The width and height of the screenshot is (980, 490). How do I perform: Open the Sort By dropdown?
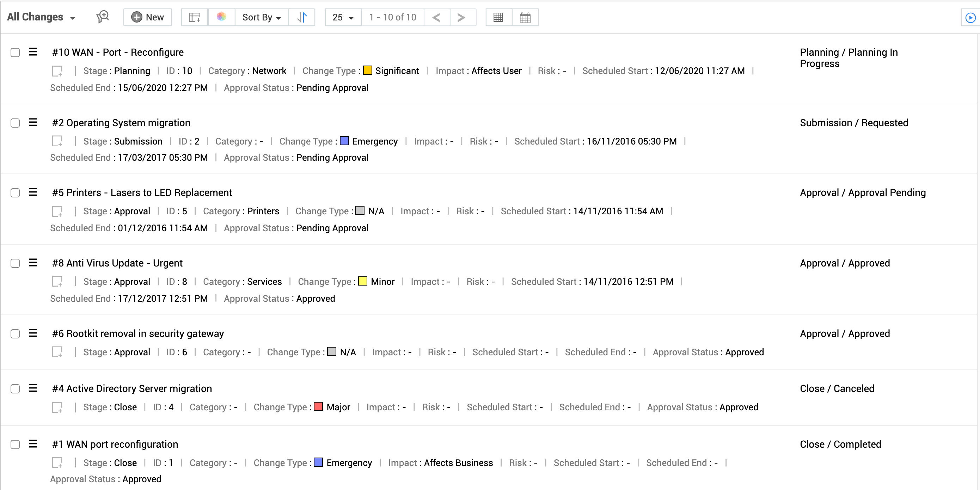pyautogui.click(x=262, y=17)
